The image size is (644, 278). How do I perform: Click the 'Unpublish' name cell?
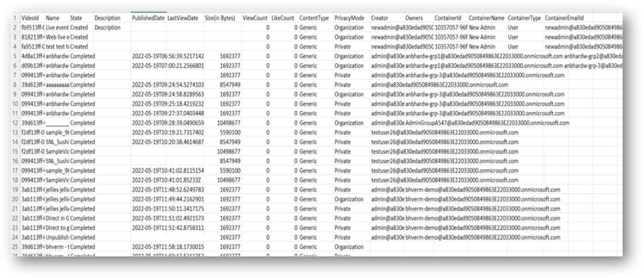[57, 237]
